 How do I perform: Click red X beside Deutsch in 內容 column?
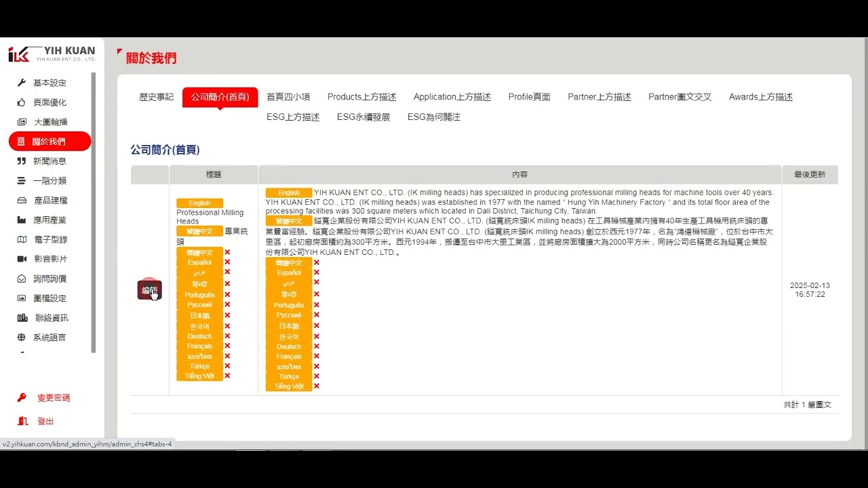tap(316, 346)
